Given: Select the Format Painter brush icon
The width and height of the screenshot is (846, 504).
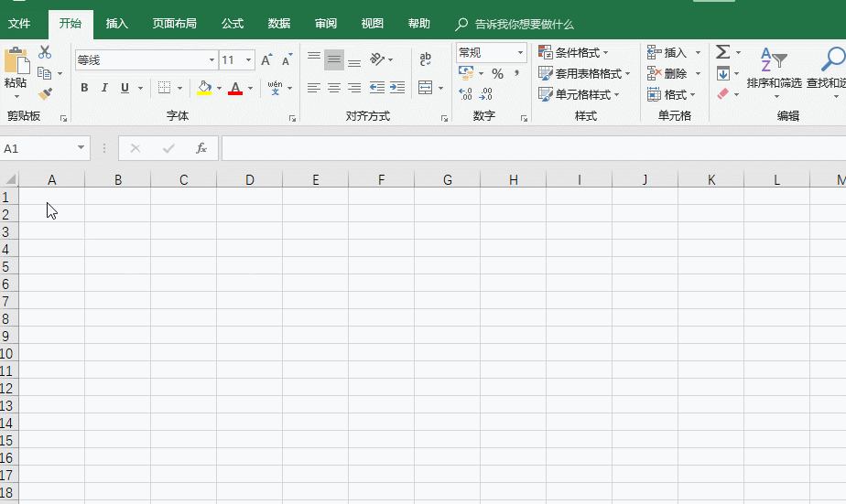Looking at the screenshot, I should pyautogui.click(x=45, y=94).
